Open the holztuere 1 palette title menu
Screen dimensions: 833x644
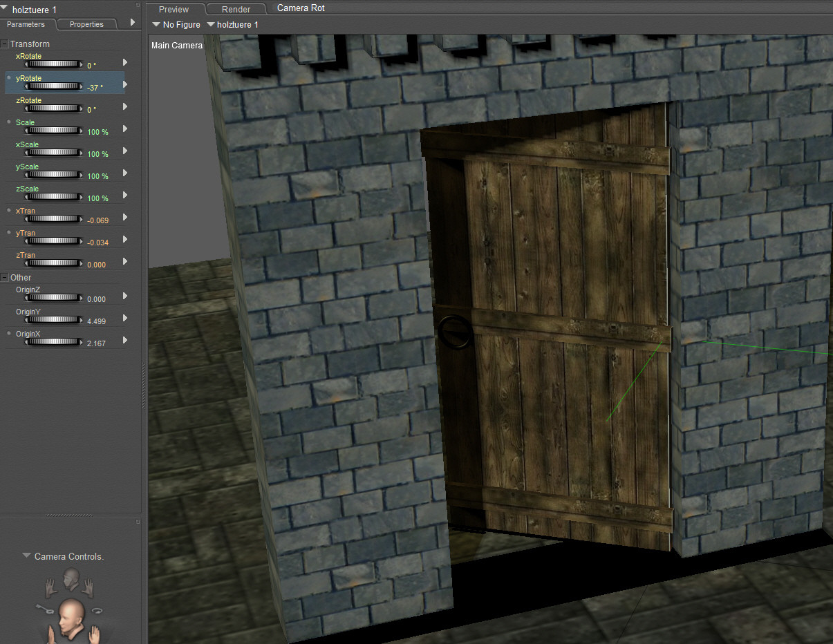pos(5,8)
